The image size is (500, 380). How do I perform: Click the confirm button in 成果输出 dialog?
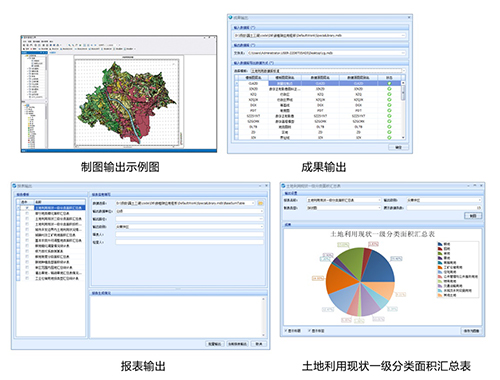[x=399, y=147]
